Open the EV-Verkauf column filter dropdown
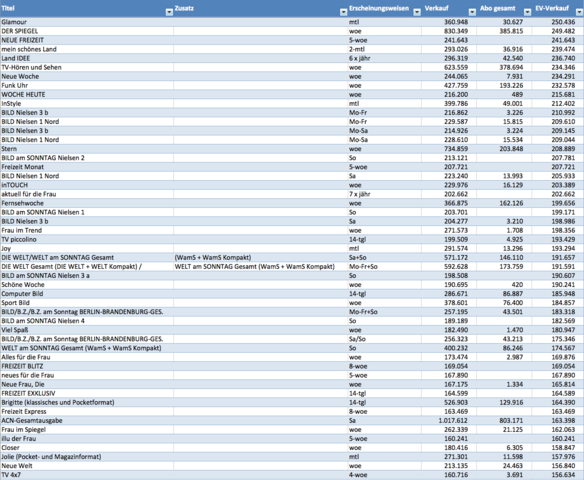The width and height of the screenshot is (584, 480). click(580, 12)
